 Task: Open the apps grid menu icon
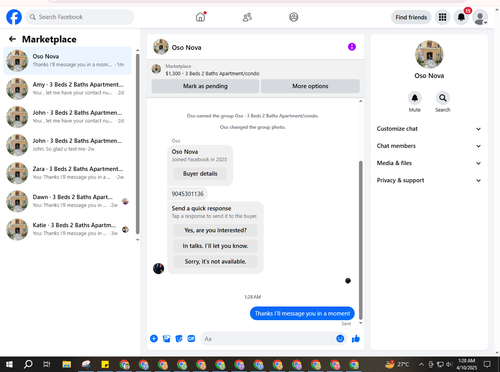coord(442,17)
